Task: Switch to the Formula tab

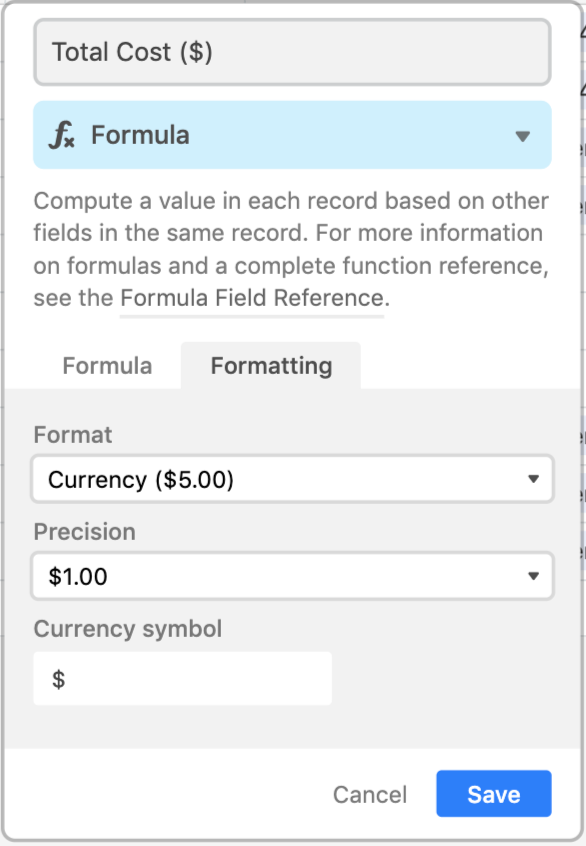Action: point(107,366)
